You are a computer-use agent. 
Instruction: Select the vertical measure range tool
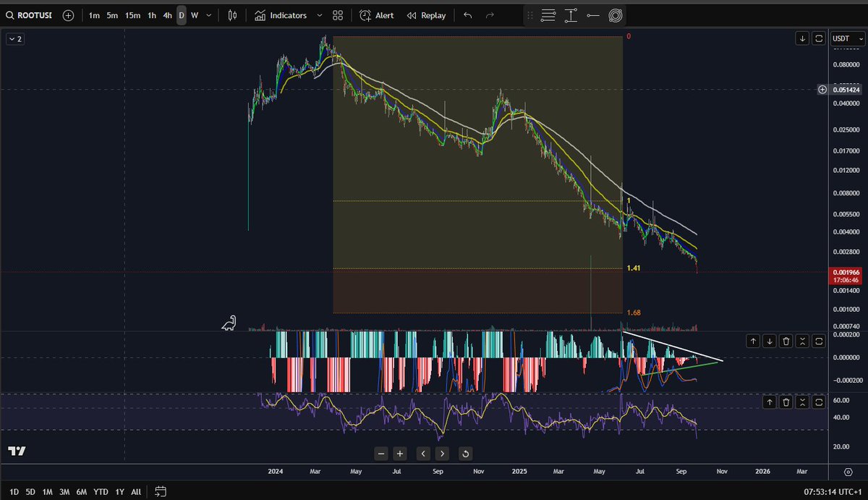(x=571, y=15)
